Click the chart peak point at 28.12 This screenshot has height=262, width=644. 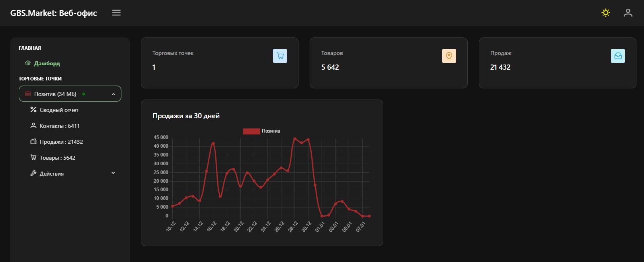click(x=295, y=139)
